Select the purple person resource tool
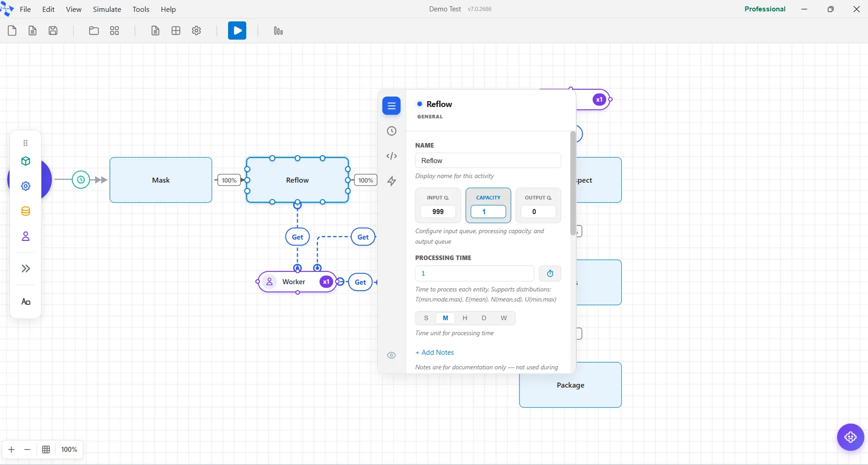 click(x=26, y=236)
